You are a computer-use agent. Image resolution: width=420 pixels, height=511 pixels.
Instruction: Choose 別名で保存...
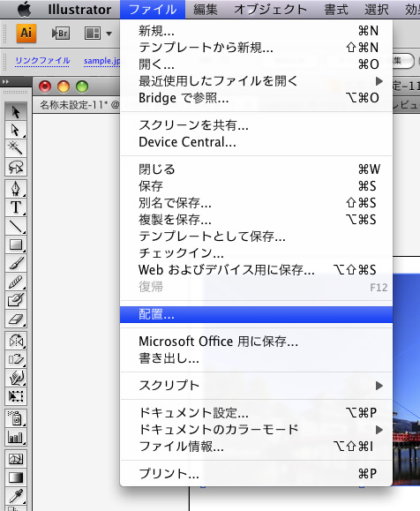256,203
